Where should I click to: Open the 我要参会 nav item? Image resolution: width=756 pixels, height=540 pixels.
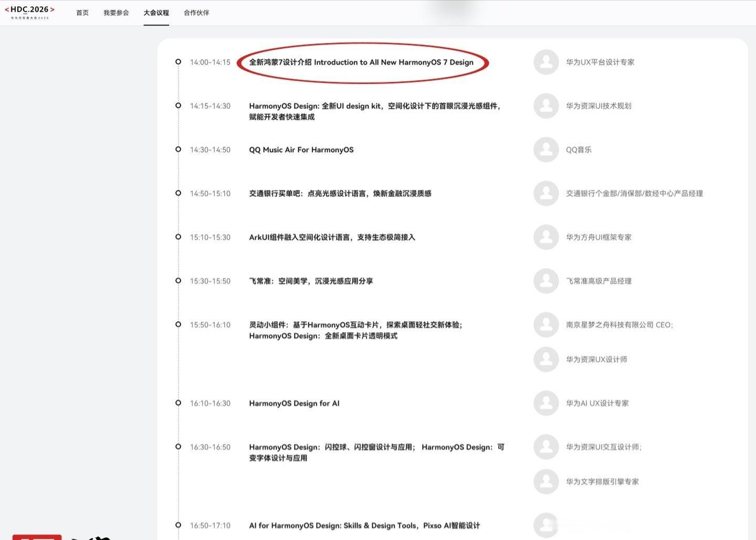116,13
